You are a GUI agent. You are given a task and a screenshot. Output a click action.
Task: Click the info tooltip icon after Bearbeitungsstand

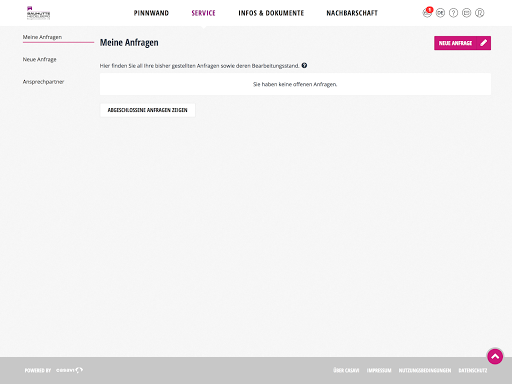tap(304, 65)
